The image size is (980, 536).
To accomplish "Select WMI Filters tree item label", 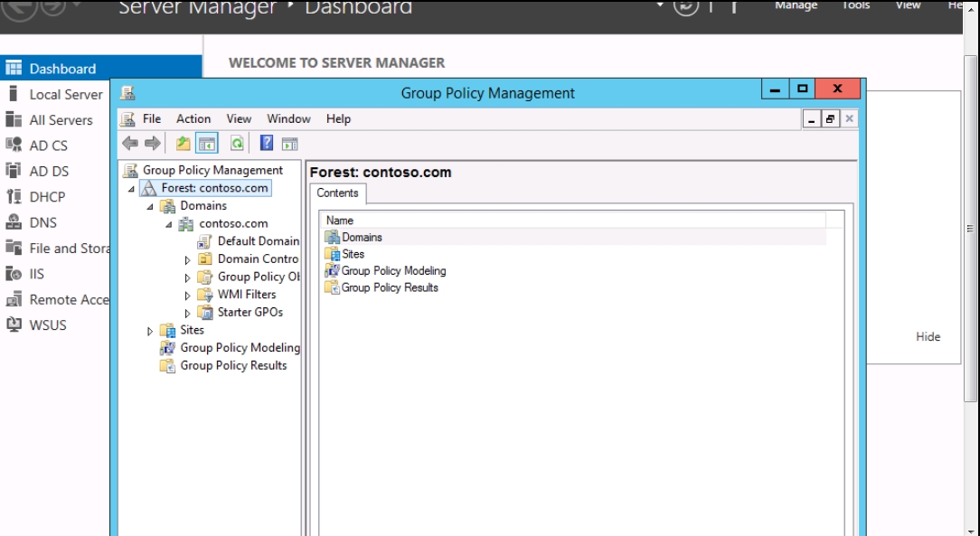I will point(246,295).
